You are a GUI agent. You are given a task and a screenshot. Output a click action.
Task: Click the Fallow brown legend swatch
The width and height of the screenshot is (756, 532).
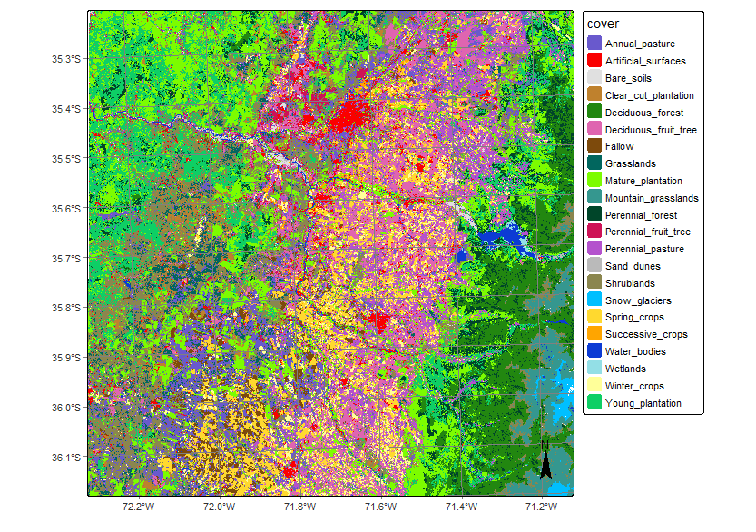(x=594, y=146)
